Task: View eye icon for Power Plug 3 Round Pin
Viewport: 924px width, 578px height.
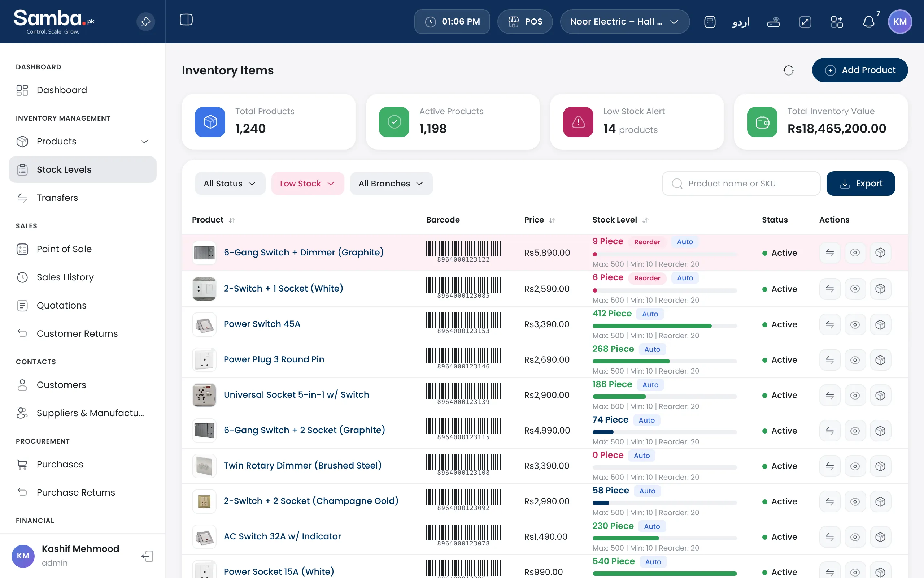Action: (x=855, y=360)
